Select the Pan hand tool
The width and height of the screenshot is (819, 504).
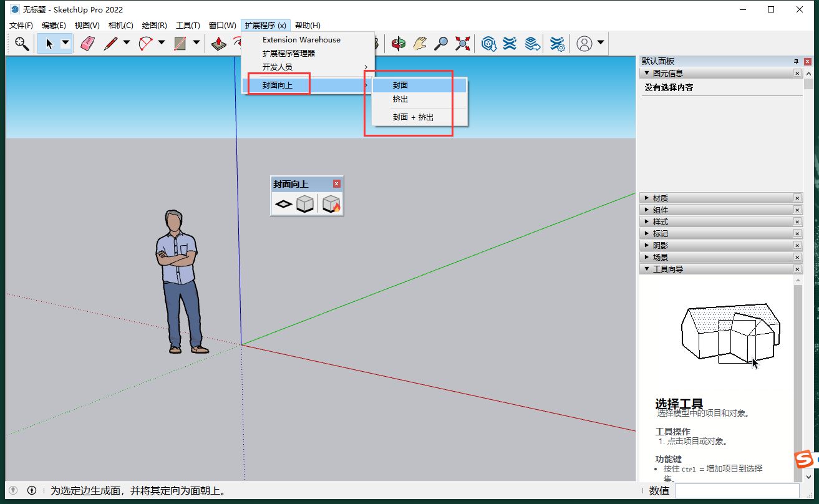point(420,43)
